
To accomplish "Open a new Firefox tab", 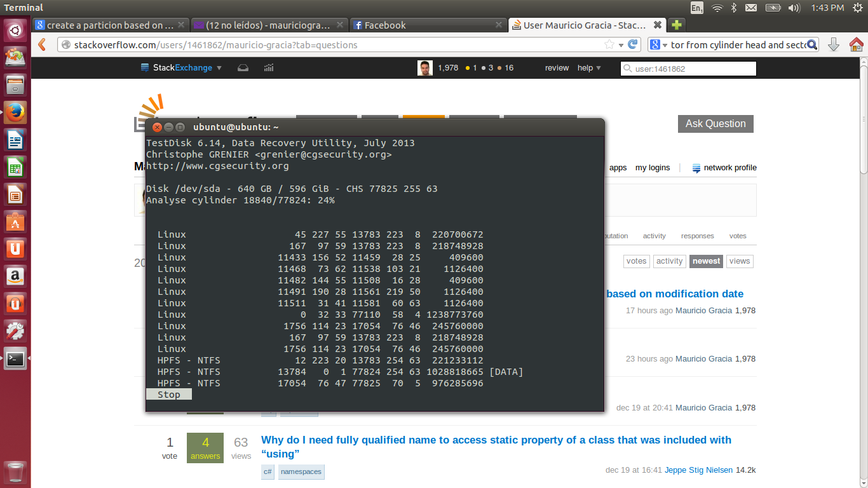I will (x=677, y=25).
